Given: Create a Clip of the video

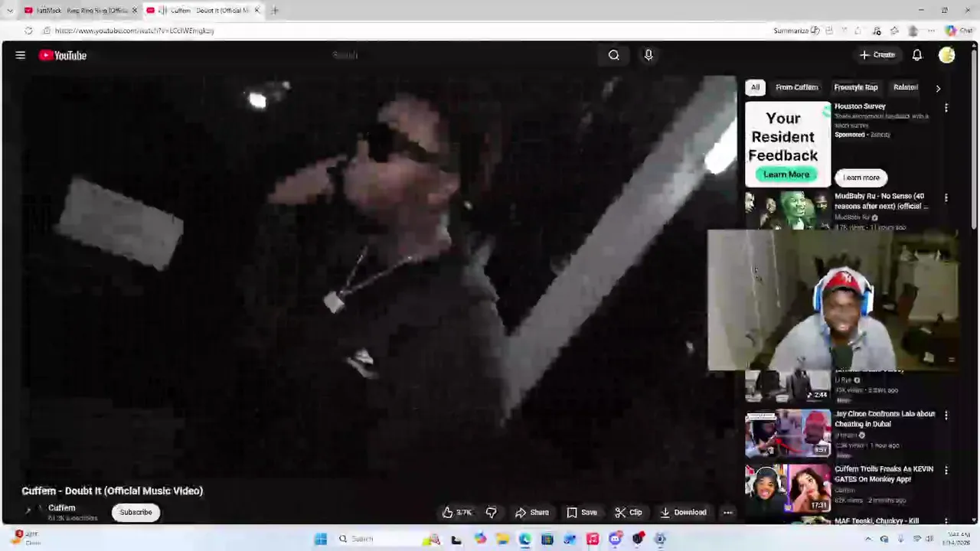Looking at the screenshot, I should (629, 512).
